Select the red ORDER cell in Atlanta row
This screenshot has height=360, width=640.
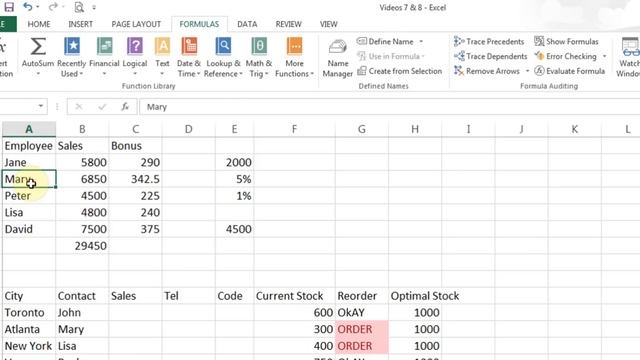click(x=362, y=329)
